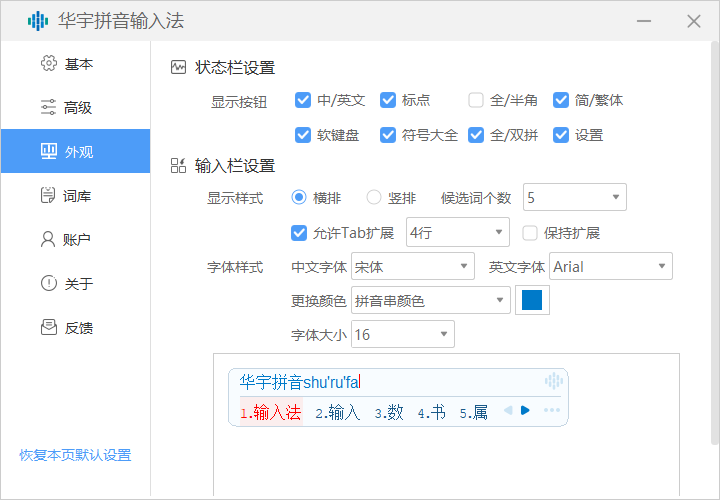Screen dimensions: 720x500
Task: Select the 竖排 radio button
Action: click(374, 197)
